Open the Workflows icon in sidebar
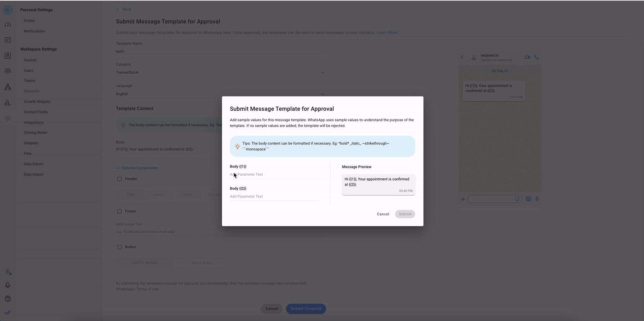644x321 pixels. coord(8,87)
